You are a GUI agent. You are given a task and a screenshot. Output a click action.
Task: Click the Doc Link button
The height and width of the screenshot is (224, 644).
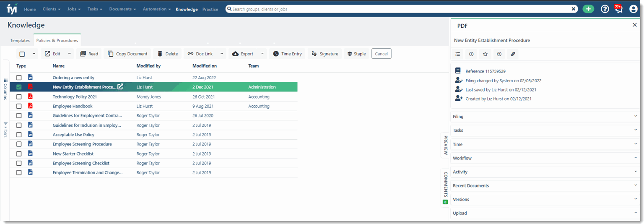200,54
